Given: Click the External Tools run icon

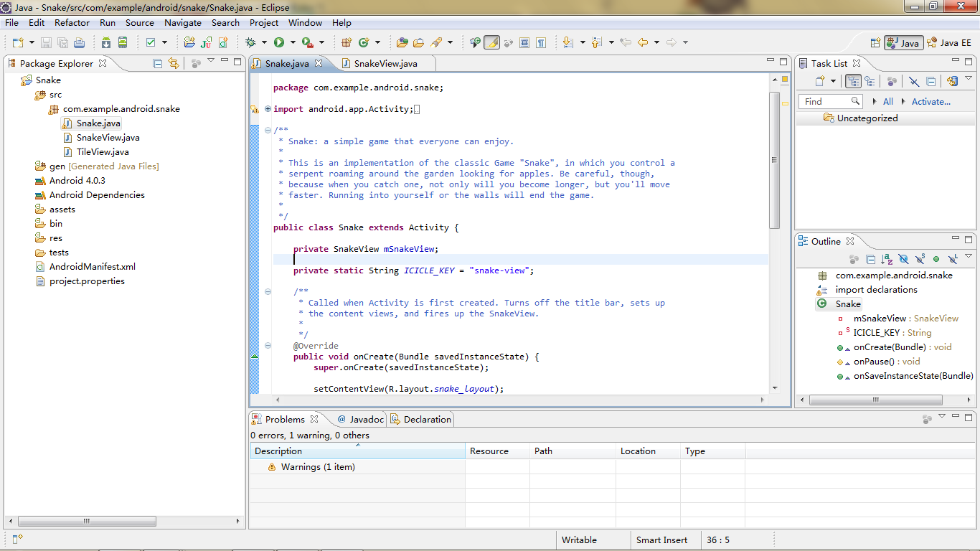Looking at the screenshot, I should [307, 43].
